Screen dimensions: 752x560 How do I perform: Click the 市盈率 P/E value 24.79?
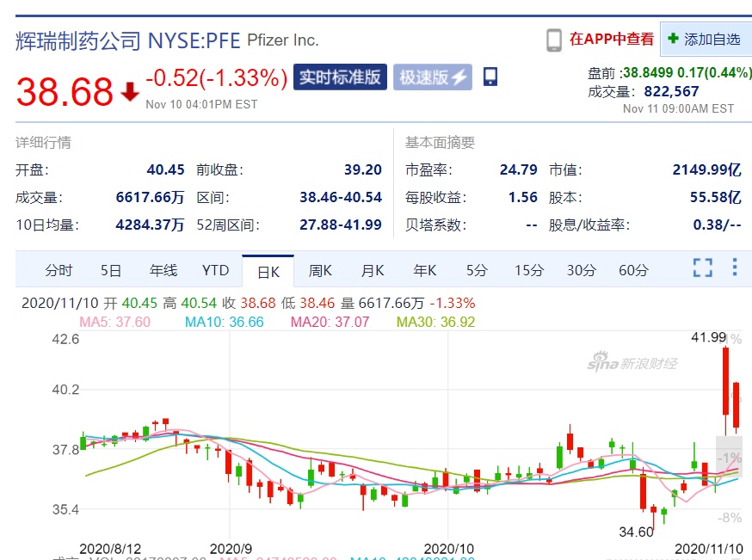click(x=519, y=169)
